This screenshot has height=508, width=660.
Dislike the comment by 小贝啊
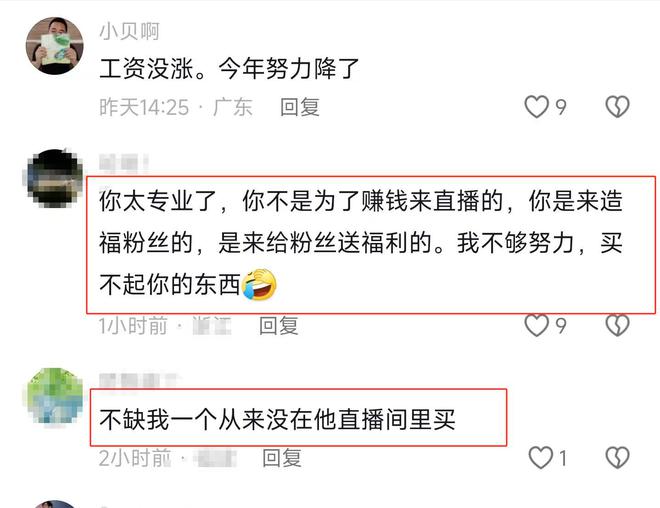click(x=617, y=106)
